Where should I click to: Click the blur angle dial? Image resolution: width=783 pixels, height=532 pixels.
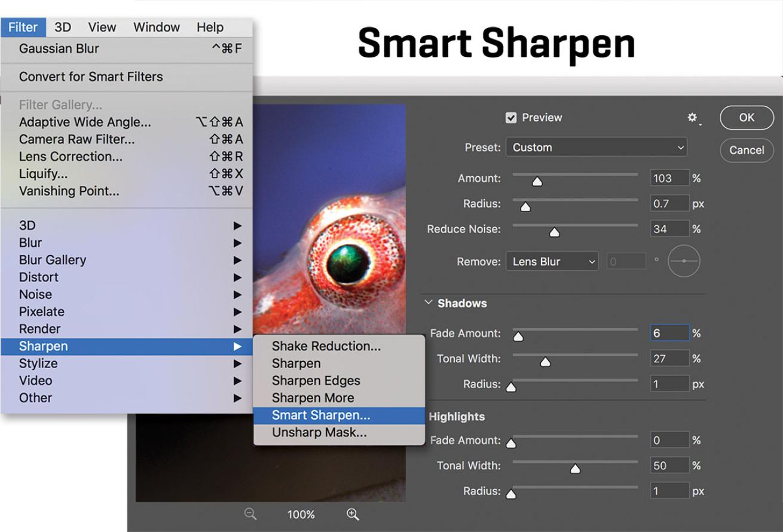pos(684,261)
